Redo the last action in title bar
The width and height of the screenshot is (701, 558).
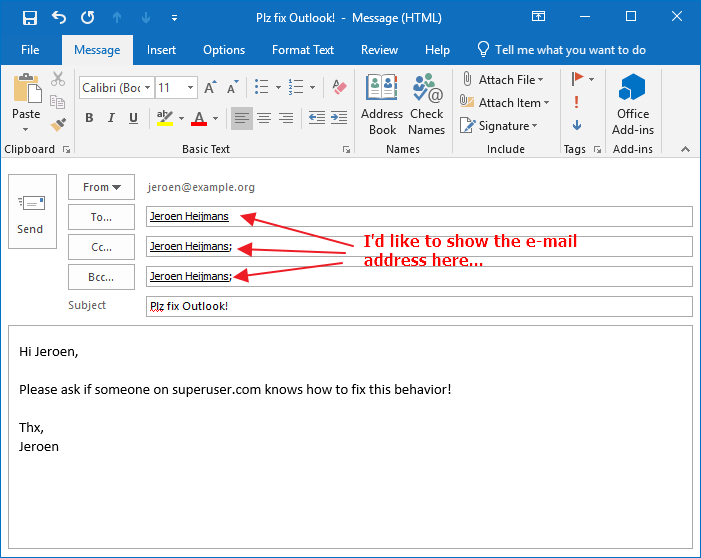click(x=88, y=18)
